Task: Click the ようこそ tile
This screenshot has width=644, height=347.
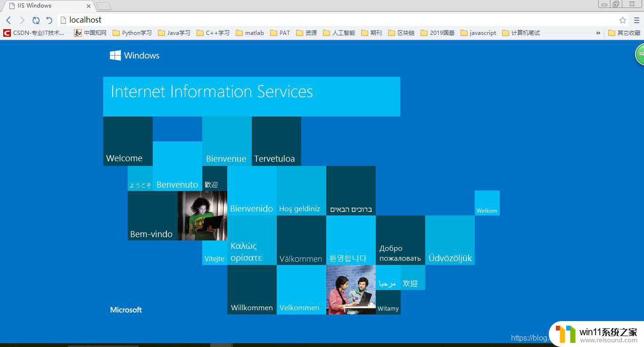Action: [140, 179]
